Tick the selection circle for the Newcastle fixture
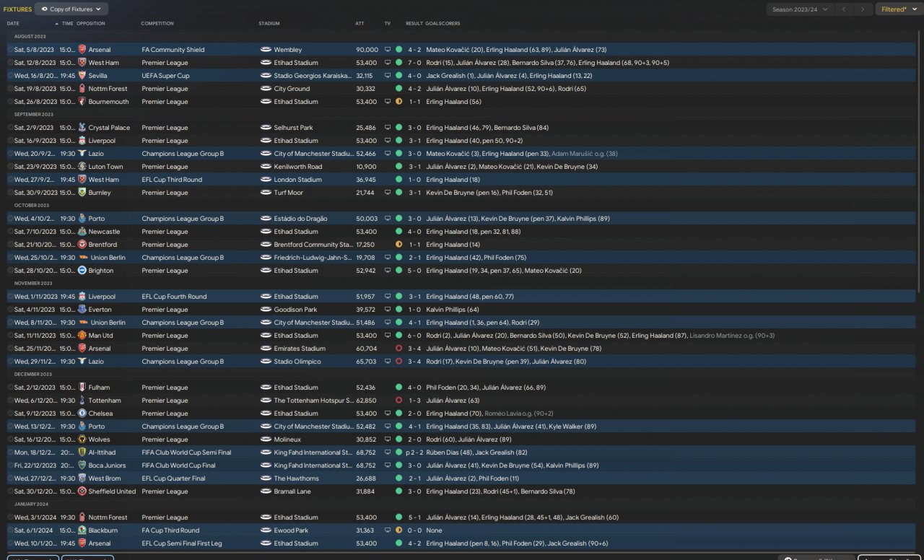Image resolution: width=924 pixels, height=560 pixels. point(10,232)
